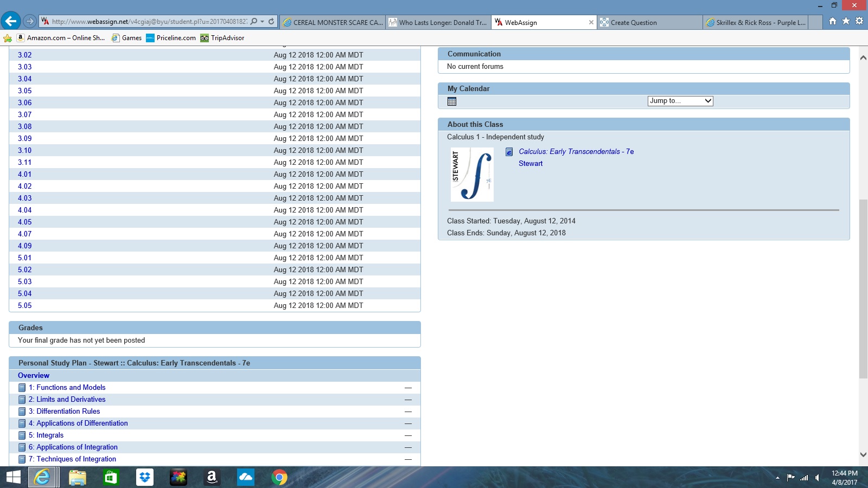
Task: Click chapter icon next to Functions and Models
Action: (x=22, y=388)
